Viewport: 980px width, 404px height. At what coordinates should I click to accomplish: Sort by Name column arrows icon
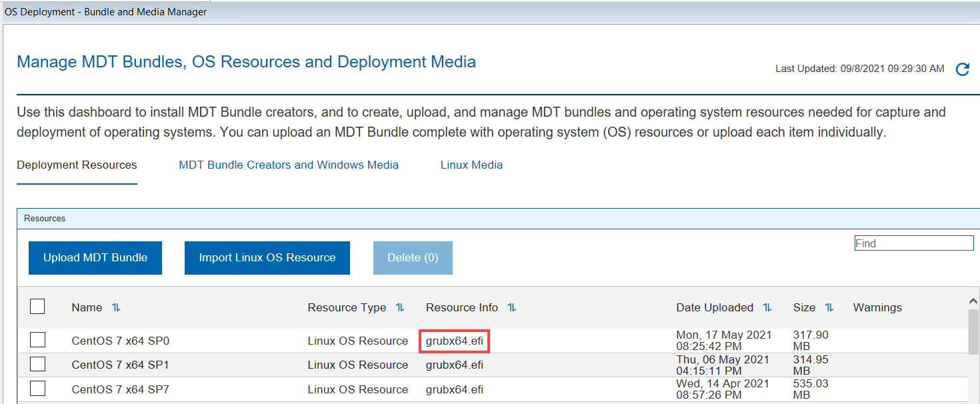(x=116, y=307)
